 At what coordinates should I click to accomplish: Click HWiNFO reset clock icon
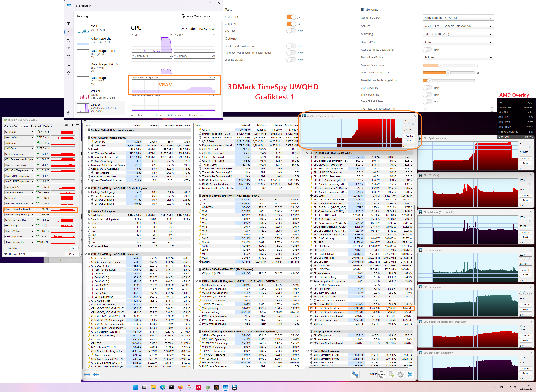coord(382,374)
